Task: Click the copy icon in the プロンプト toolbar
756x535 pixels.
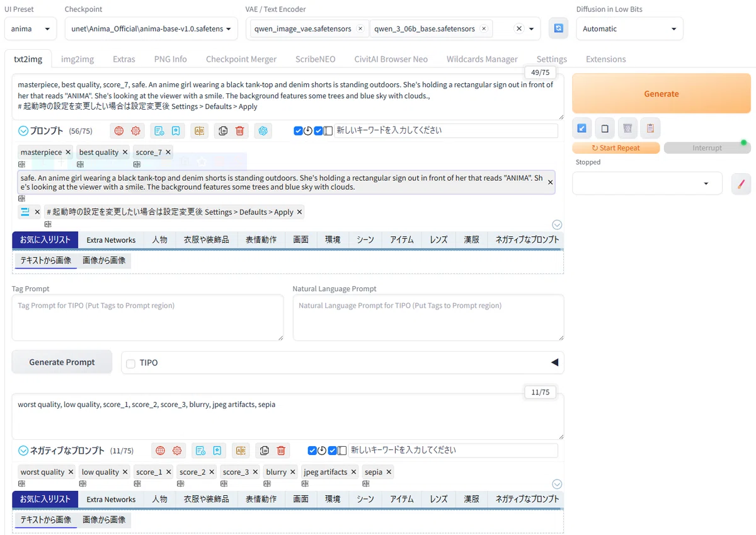Action: coord(222,131)
